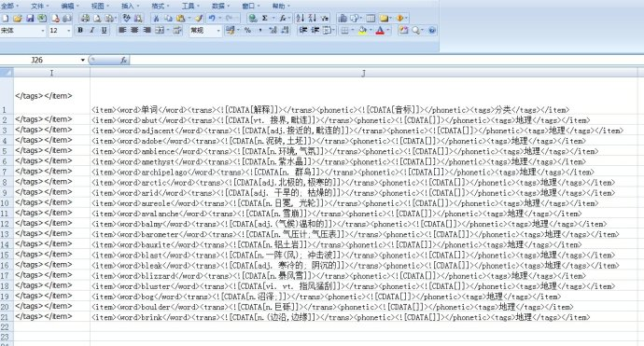Click the Format Painter brush icon

(x=199, y=18)
